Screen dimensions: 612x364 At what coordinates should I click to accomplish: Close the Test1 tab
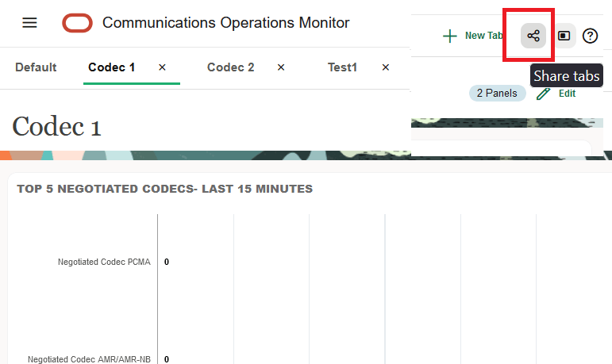[386, 67]
